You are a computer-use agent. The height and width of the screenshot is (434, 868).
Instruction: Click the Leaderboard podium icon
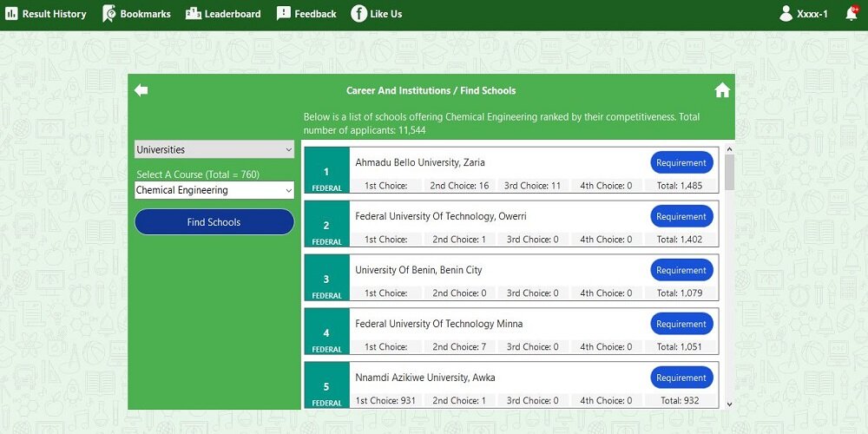click(194, 14)
